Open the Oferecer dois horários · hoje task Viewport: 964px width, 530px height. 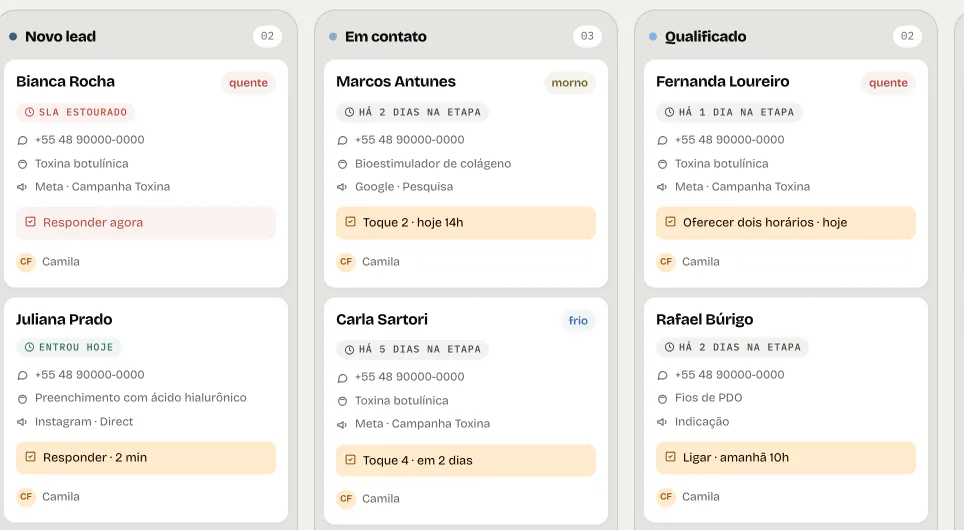pyautogui.click(x=786, y=223)
